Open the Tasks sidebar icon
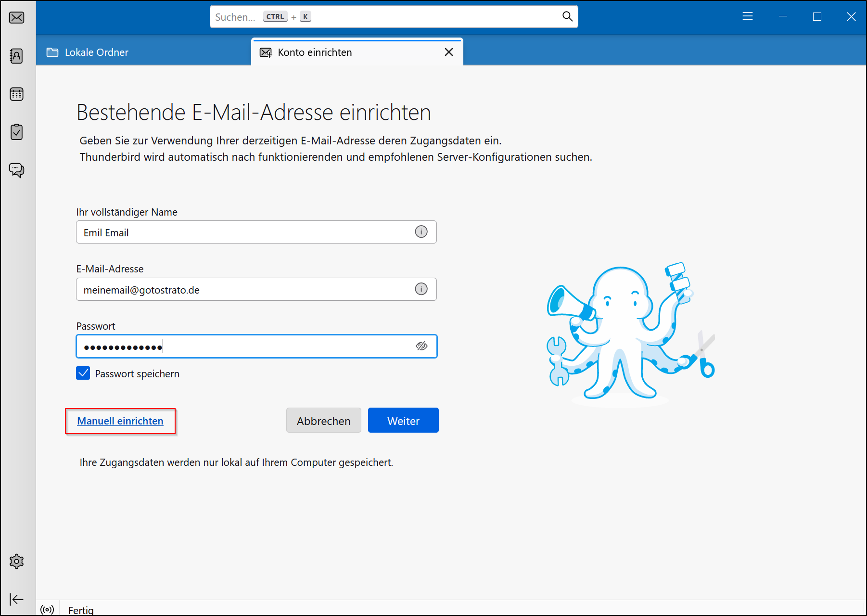 (17, 132)
